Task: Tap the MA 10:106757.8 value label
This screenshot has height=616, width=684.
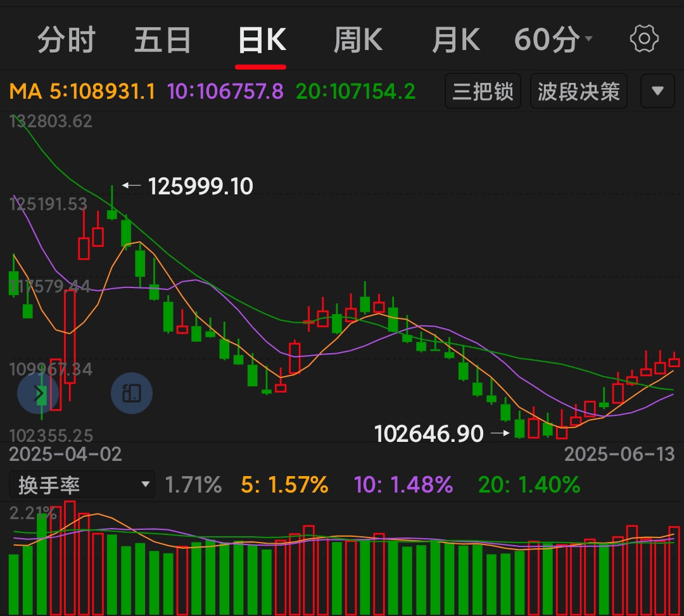Action: pos(225,92)
